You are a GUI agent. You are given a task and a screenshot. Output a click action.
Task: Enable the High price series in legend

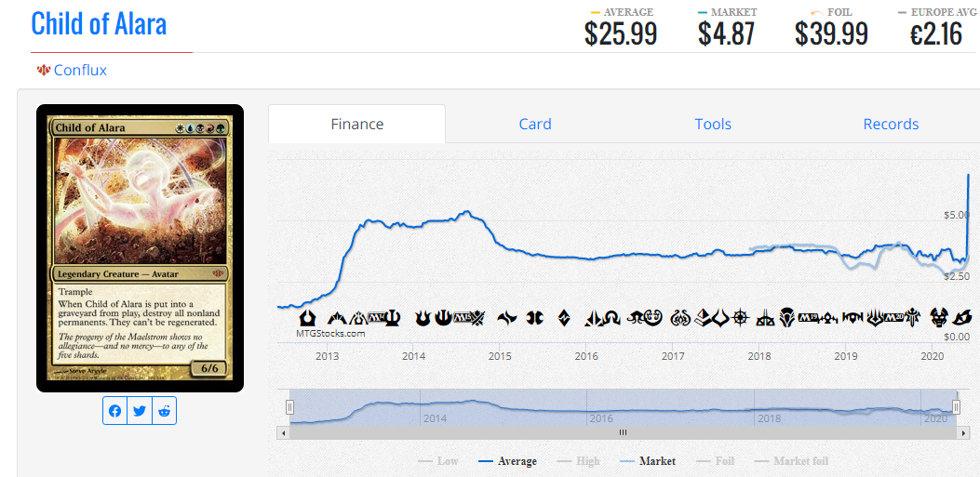coord(578,461)
